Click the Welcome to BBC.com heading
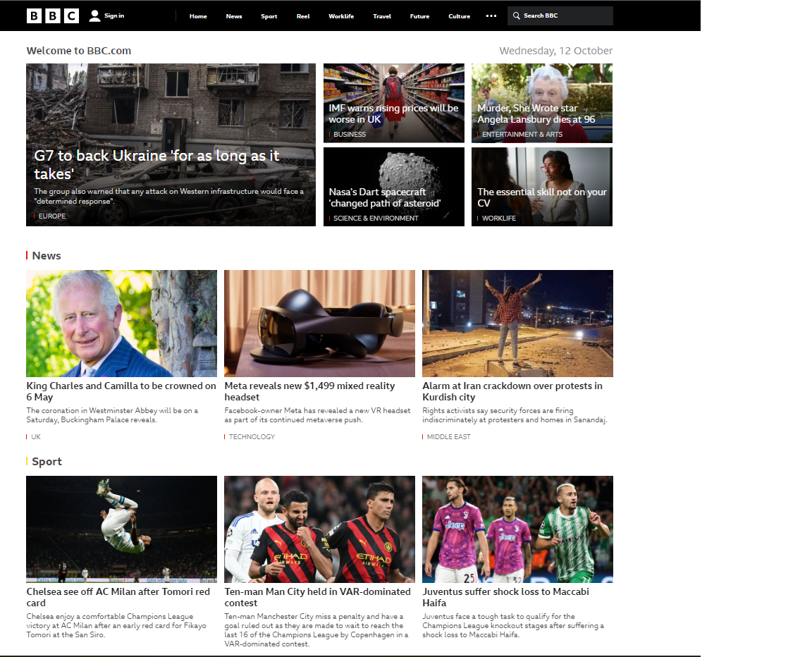 [x=79, y=51]
